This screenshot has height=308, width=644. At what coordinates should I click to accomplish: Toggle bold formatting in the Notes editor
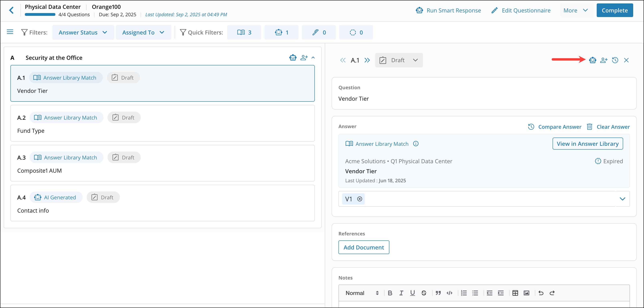(x=390, y=293)
